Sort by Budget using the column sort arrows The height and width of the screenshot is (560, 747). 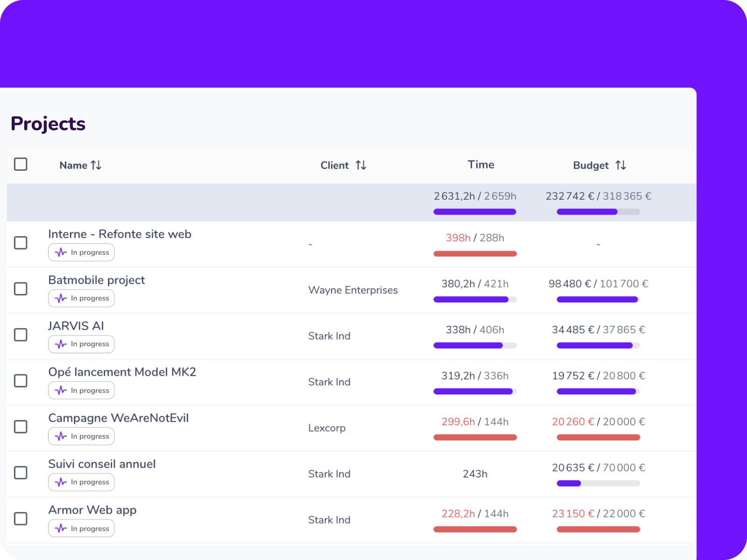(621, 165)
